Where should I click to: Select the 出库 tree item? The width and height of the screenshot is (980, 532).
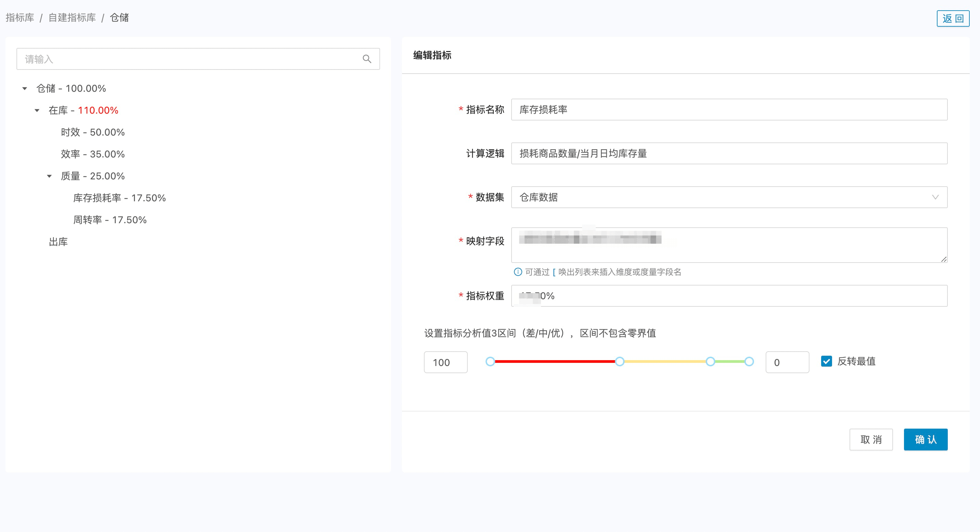(58, 242)
